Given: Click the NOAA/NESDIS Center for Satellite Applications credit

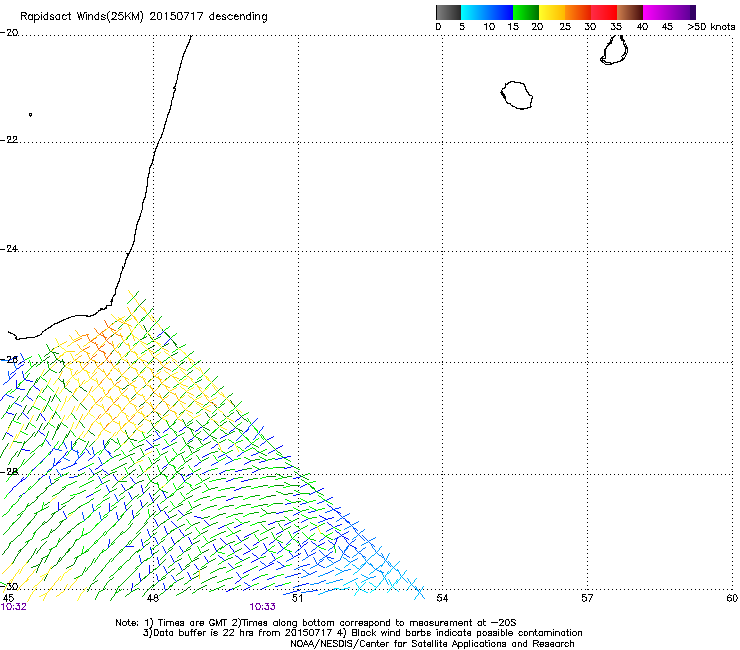Looking at the screenshot, I should 432,644.
